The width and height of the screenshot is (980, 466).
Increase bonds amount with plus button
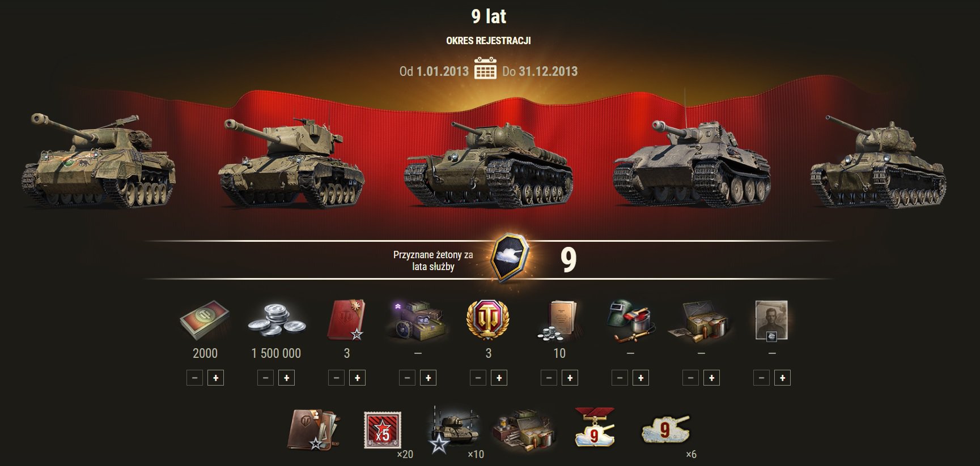click(x=215, y=378)
